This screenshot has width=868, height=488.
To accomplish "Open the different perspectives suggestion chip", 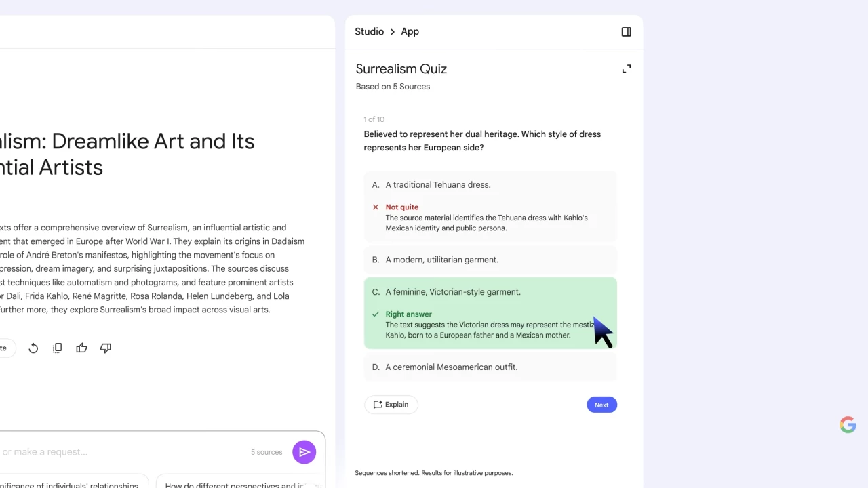I will pyautogui.click(x=239, y=483).
